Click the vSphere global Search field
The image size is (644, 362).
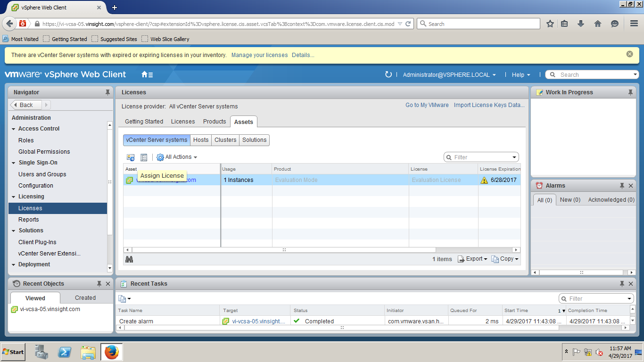[592, 74]
